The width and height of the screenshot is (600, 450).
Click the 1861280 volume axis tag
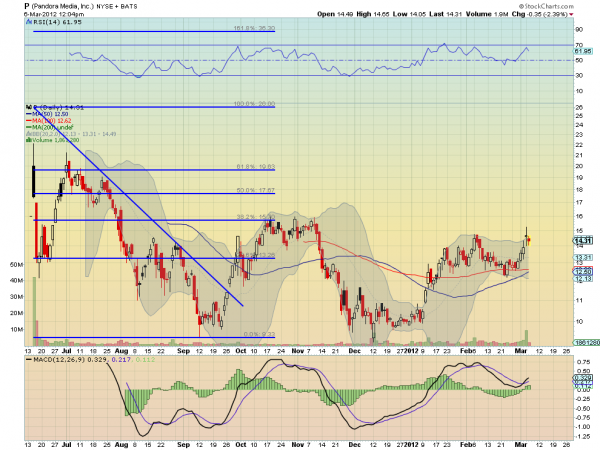(x=586, y=342)
